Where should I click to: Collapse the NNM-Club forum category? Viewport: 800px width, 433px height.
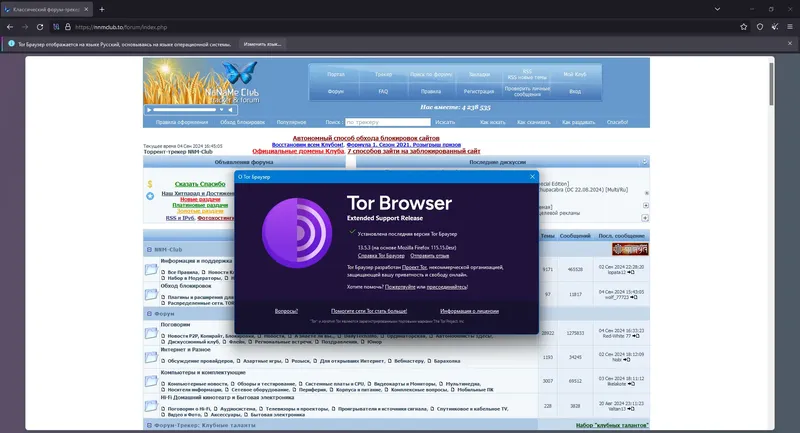[x=149, y=249]
